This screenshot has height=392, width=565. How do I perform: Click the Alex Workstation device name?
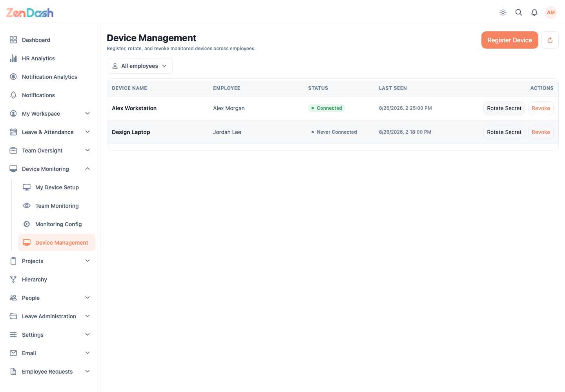[134, 108]
